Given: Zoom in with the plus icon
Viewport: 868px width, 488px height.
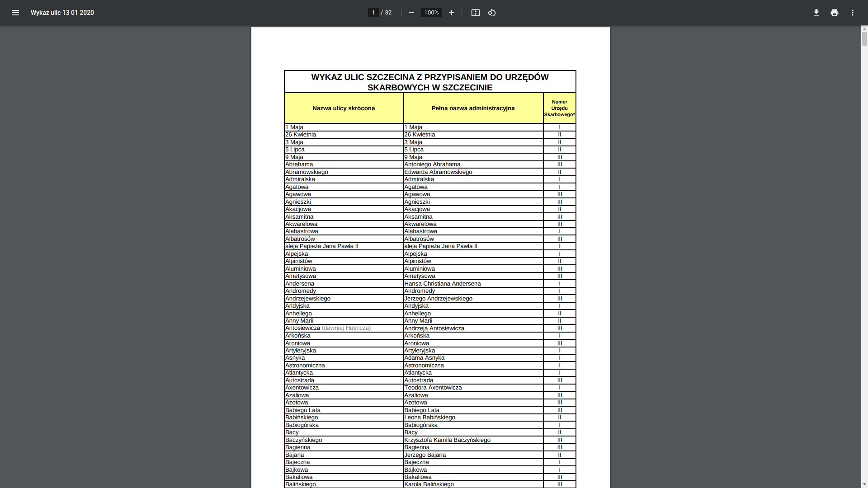Looking at the screenshot, I should click(x=452, y=13).
